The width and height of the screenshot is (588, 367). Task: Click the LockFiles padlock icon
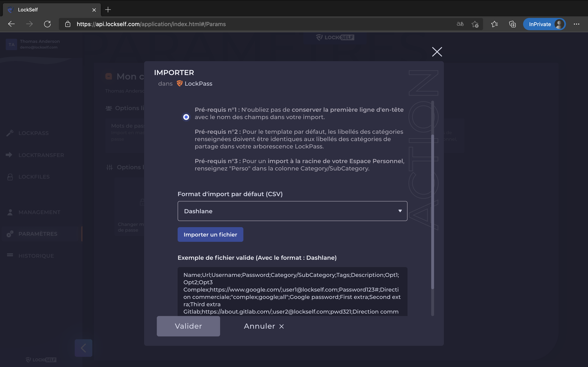(10, 177)
